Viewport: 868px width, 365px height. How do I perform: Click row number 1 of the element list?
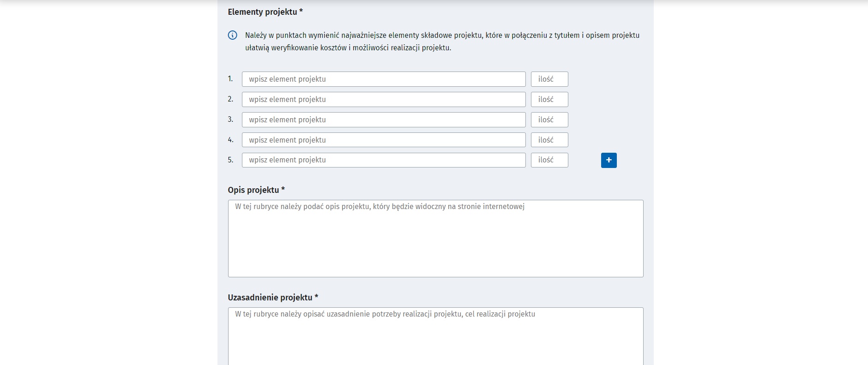[230, 79]
